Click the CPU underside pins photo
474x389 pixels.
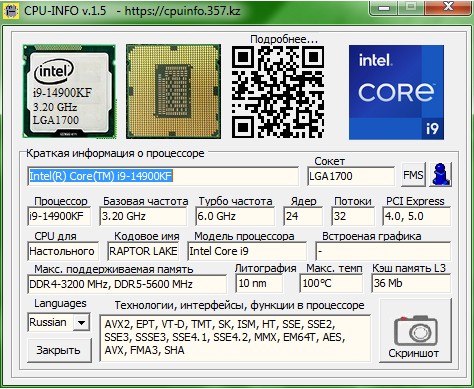173,91
